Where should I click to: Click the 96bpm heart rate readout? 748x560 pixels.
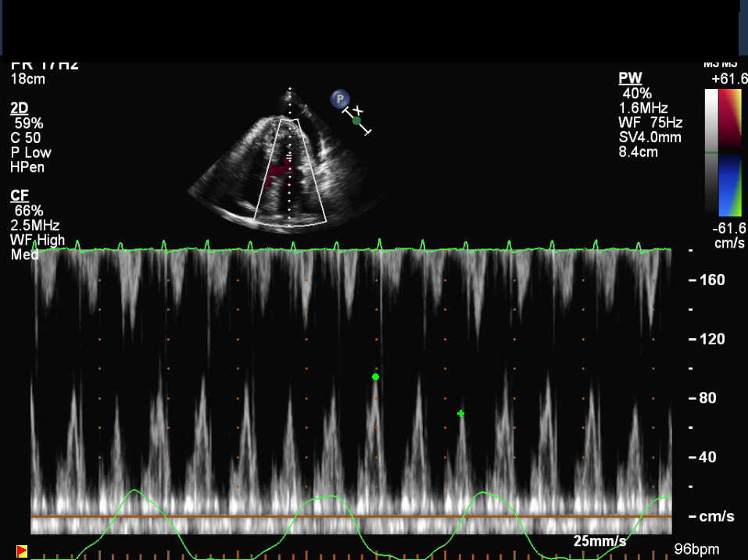pos(696,549)
